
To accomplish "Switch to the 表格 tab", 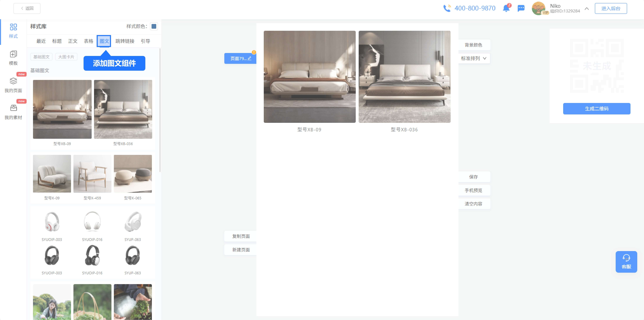I will (x=88, y=41).
